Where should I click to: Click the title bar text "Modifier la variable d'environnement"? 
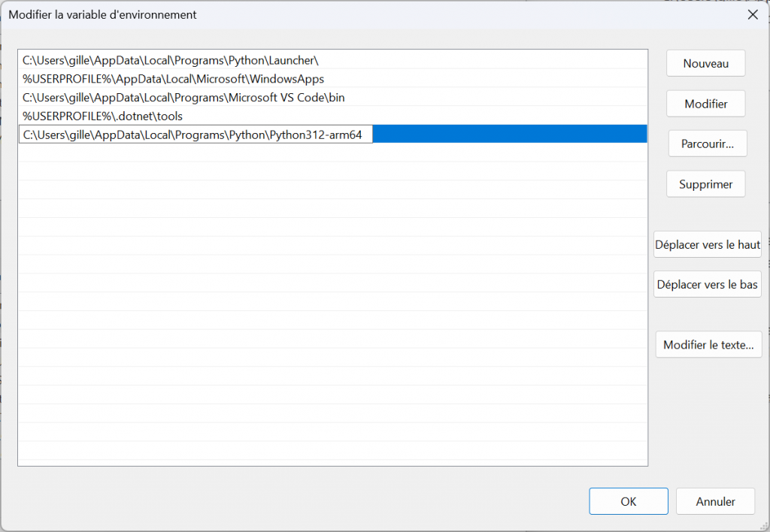pos(102,14)
